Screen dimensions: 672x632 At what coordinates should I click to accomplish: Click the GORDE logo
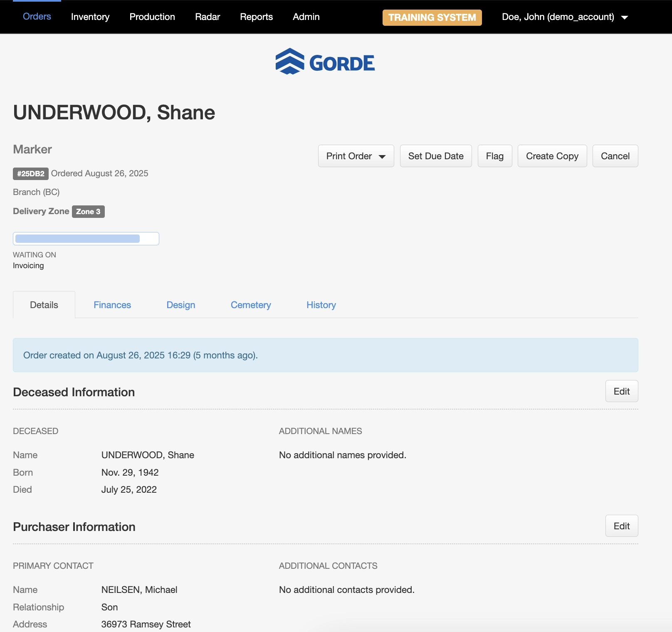325,62
